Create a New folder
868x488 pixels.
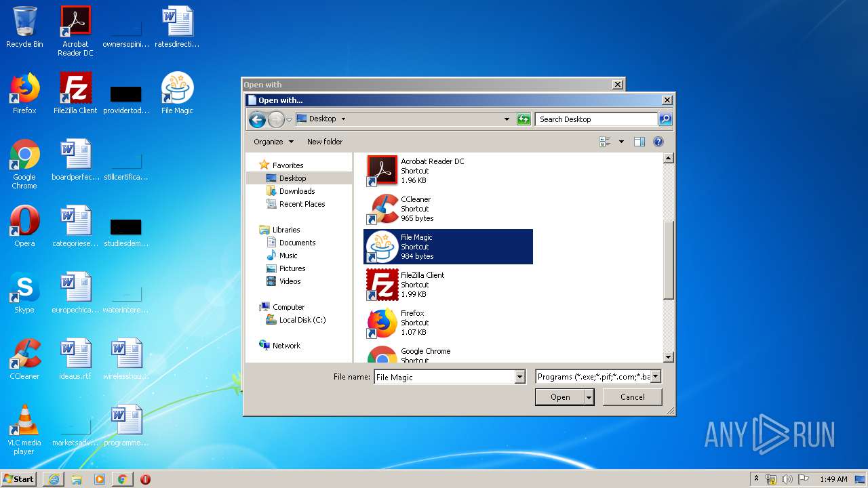[x=325, y=142]
